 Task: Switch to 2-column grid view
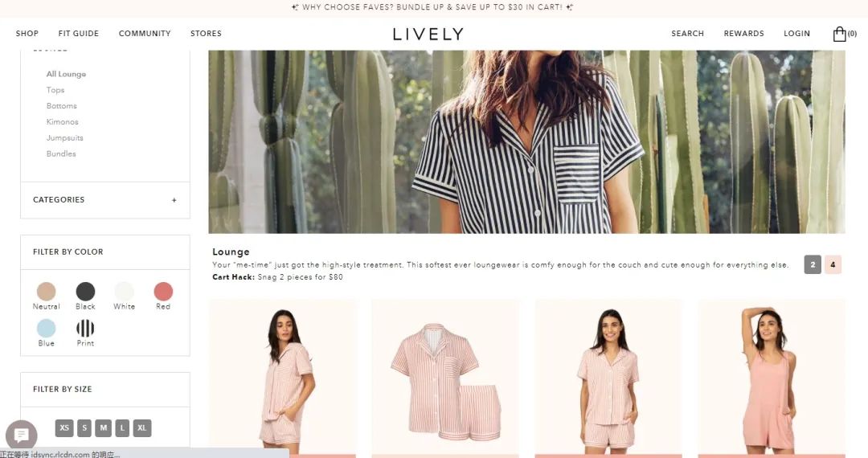[x=812, y=264]
